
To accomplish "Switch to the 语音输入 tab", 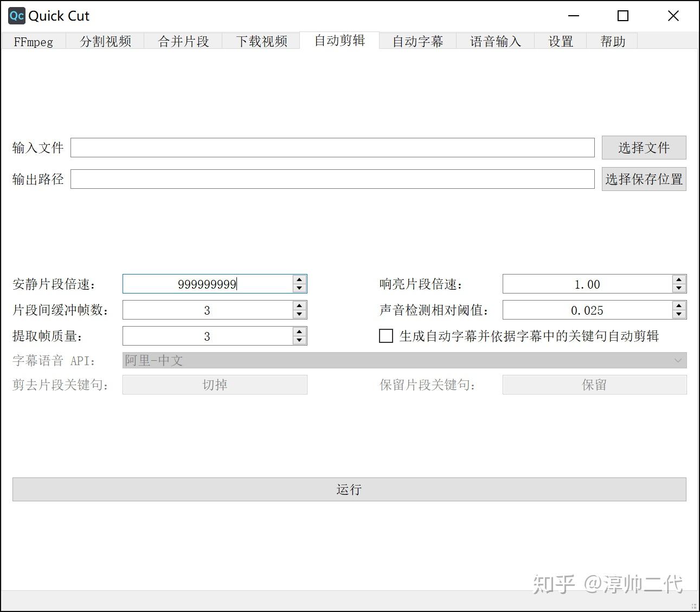I will 495,41.
